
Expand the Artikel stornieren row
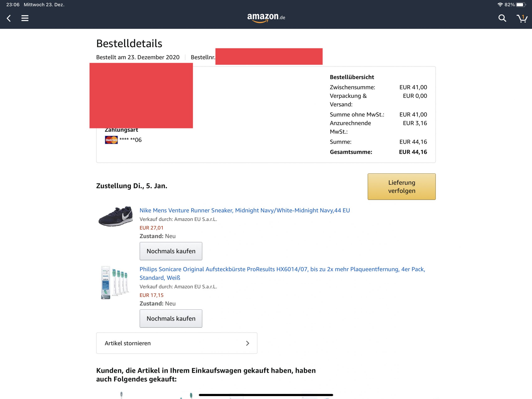pyautogui.click(x=176, y=343)
